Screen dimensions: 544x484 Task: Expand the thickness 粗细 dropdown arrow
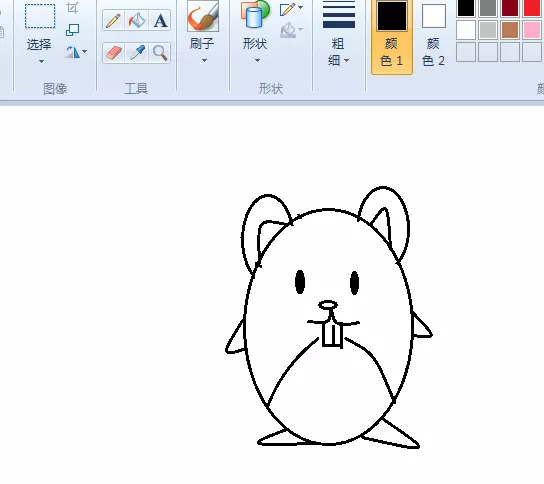347,61
